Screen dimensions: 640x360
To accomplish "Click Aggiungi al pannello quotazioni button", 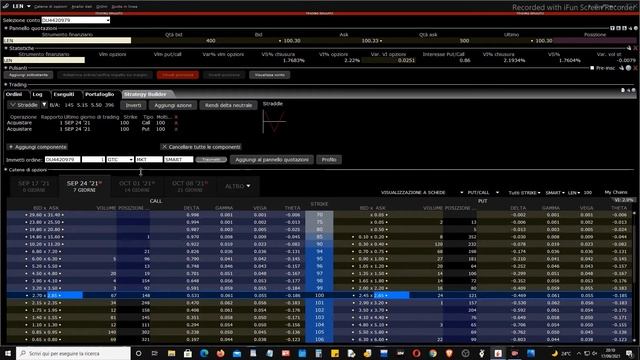I will pyautogui.click(x=272, y=160).
